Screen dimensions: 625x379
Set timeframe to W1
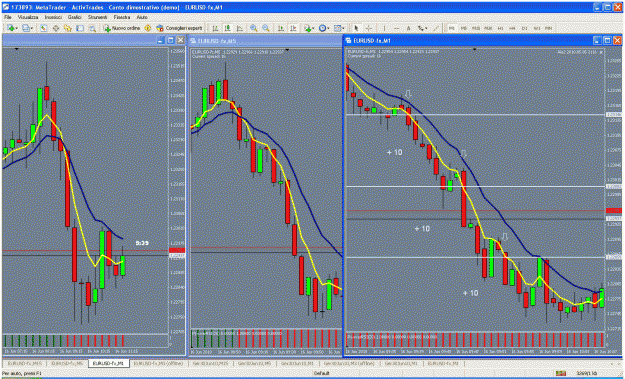[x=537, y=28]
